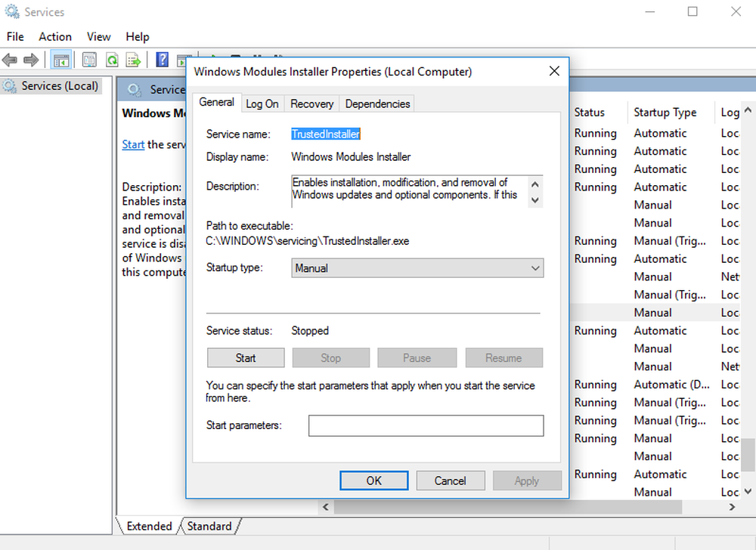The width and height of the screenshot is (756, 550).
Task: Click the Forward arrow in the toolbar
Action: [31, 60]
